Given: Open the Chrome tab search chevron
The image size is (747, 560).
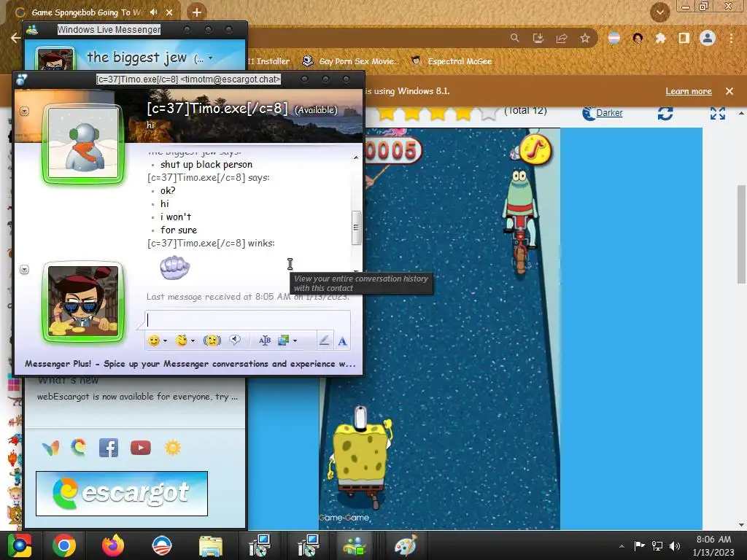Looking at the screenshot, I should click(x=660, y=12).
